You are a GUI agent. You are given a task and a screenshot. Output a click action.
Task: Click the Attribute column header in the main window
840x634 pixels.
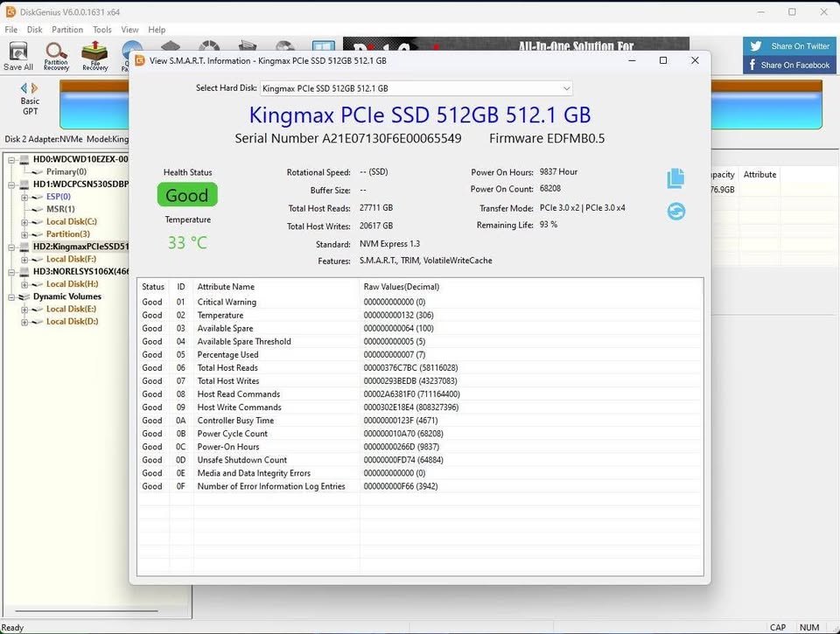tap(759, 174)
